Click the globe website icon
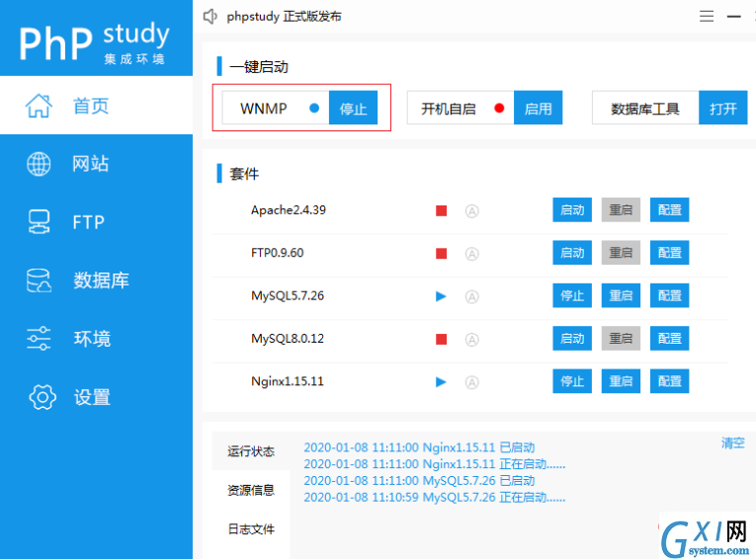This screenshot has height=559, width=756. [x=39, y=164]
